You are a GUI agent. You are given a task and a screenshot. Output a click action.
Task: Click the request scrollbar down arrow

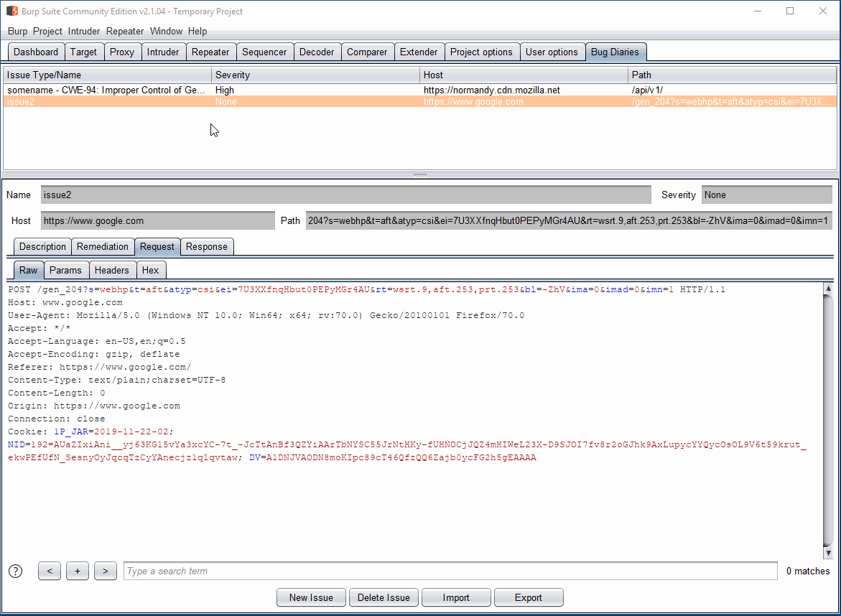pos(828,553)
